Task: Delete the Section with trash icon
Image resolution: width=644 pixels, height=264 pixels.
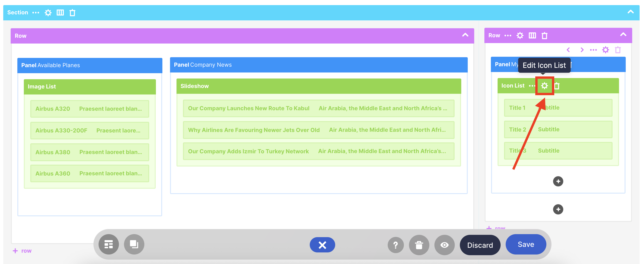Action: [72, 13]
